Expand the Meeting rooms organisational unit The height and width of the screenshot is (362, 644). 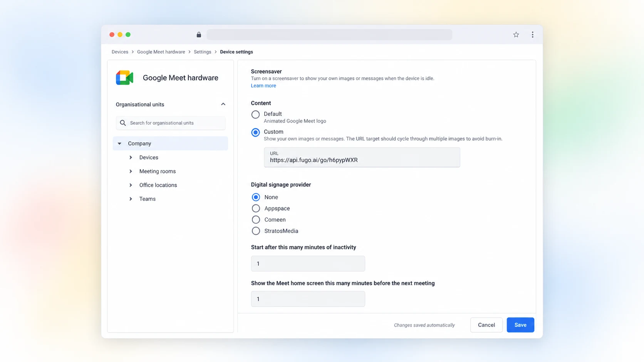(x=131, y=171)
